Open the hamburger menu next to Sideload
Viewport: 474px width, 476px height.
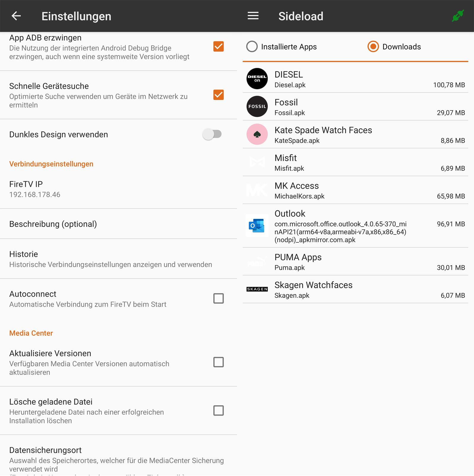tap(253, 16)
